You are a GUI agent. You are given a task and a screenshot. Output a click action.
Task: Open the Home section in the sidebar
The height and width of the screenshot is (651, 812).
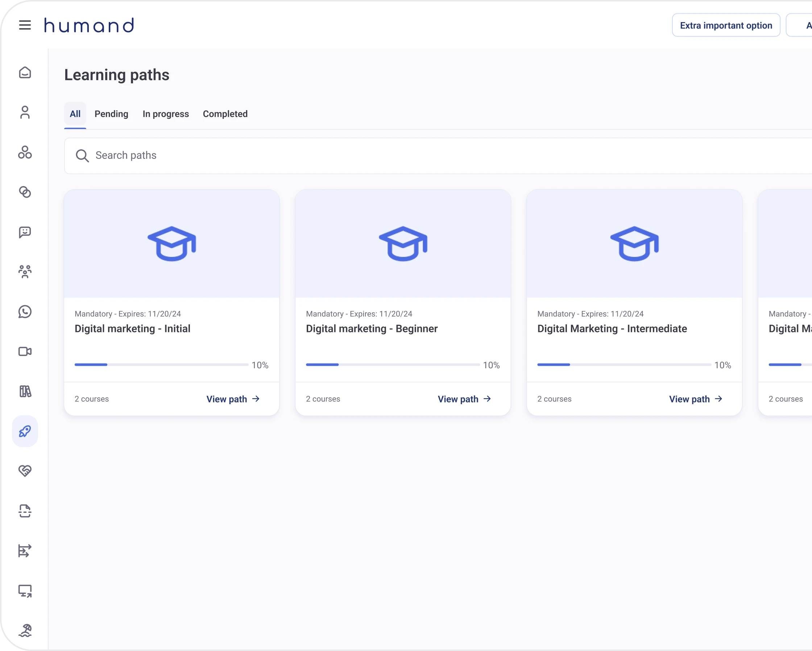[25, 72]
